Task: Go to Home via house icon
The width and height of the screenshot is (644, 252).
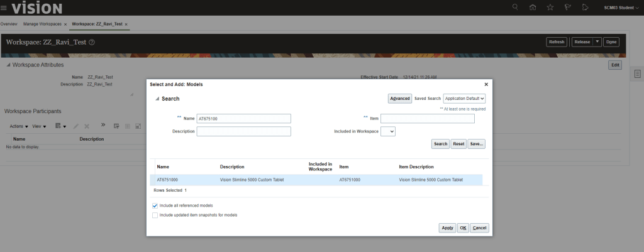Action: [533, 8]
